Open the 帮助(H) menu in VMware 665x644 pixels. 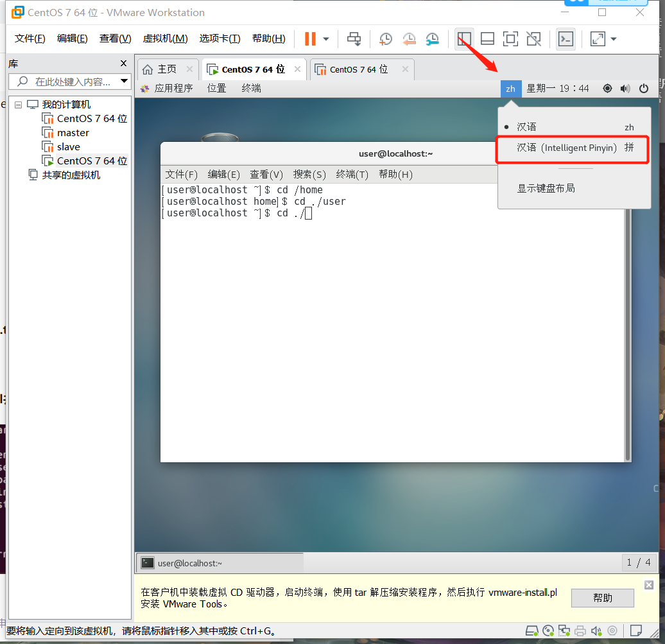pyautogui.click(x=268, y=39)
